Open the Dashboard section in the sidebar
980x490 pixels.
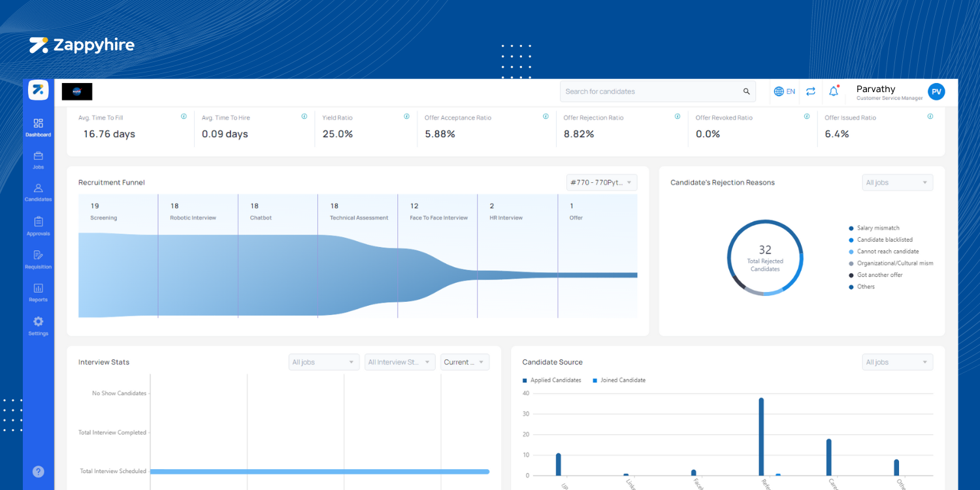38,128
